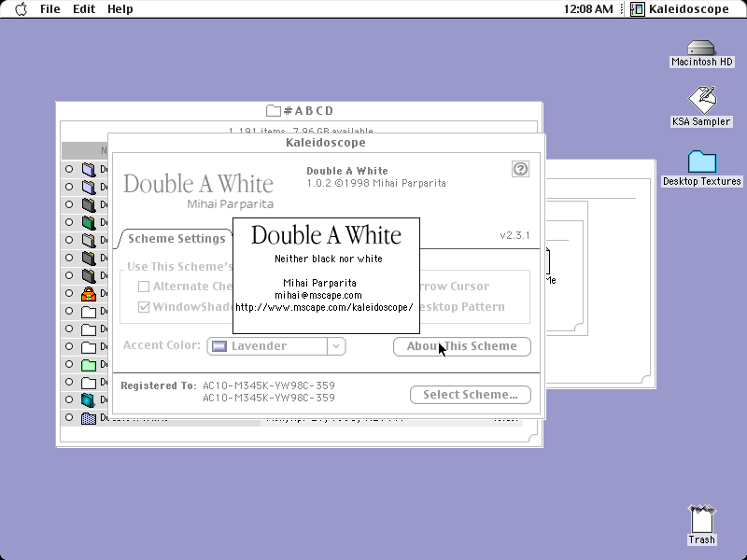Open the Edit menu
Screen dimensions: 747x560
[x=84, y=9]
